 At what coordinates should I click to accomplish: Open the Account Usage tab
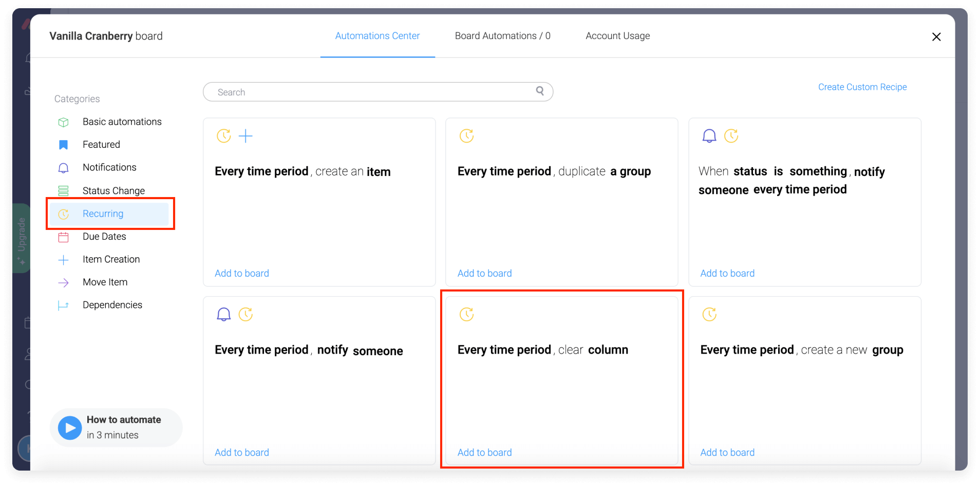[617, 35]
